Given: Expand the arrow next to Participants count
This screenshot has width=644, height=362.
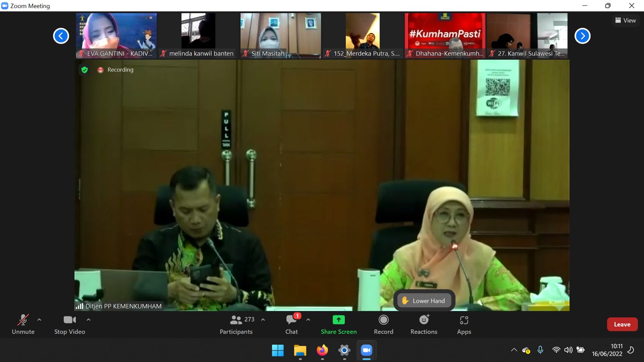Looking at the screenshot, I should [263, 320].
